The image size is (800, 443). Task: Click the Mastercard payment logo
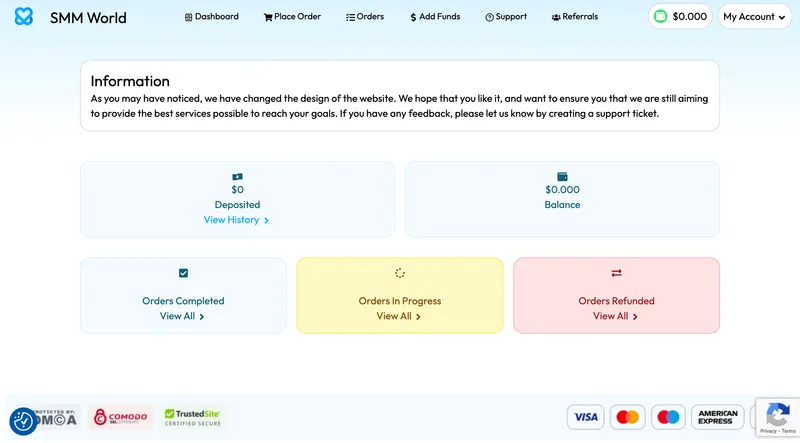point(627,417)
